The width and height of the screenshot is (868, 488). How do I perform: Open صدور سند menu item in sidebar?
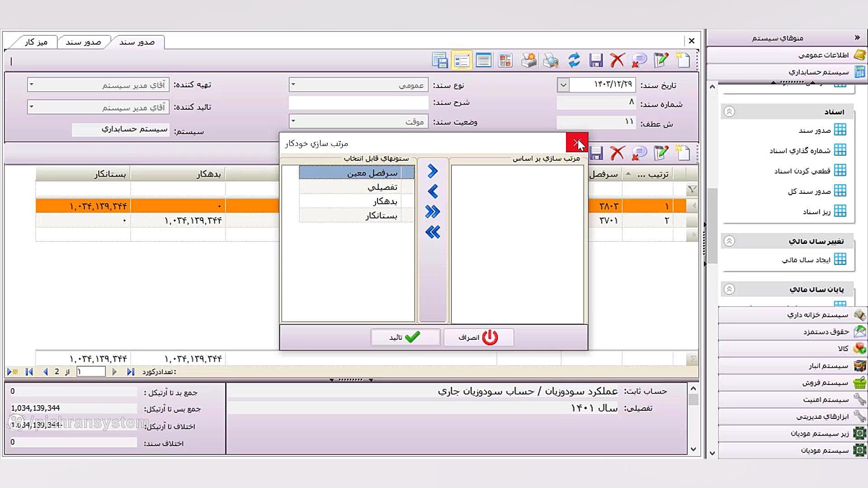point(815,130)
